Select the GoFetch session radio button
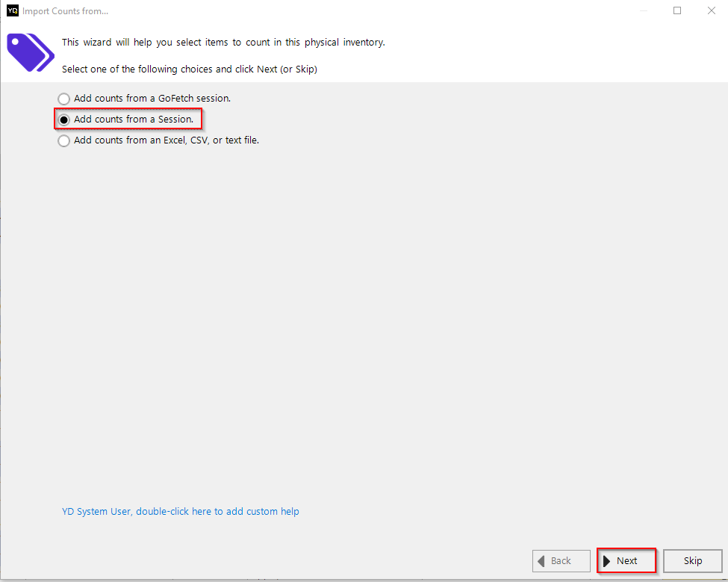Viewport: 728px width, 582px height. point(64,99)
